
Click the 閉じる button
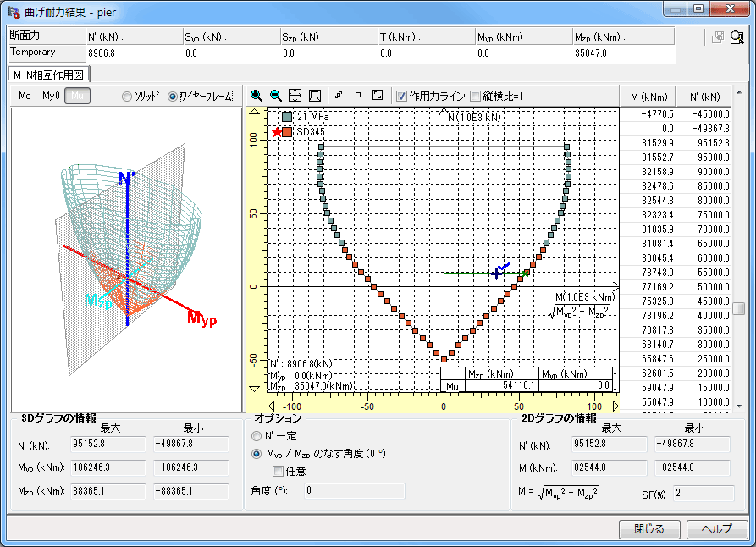pyautogui.click(x=649, y=529)
